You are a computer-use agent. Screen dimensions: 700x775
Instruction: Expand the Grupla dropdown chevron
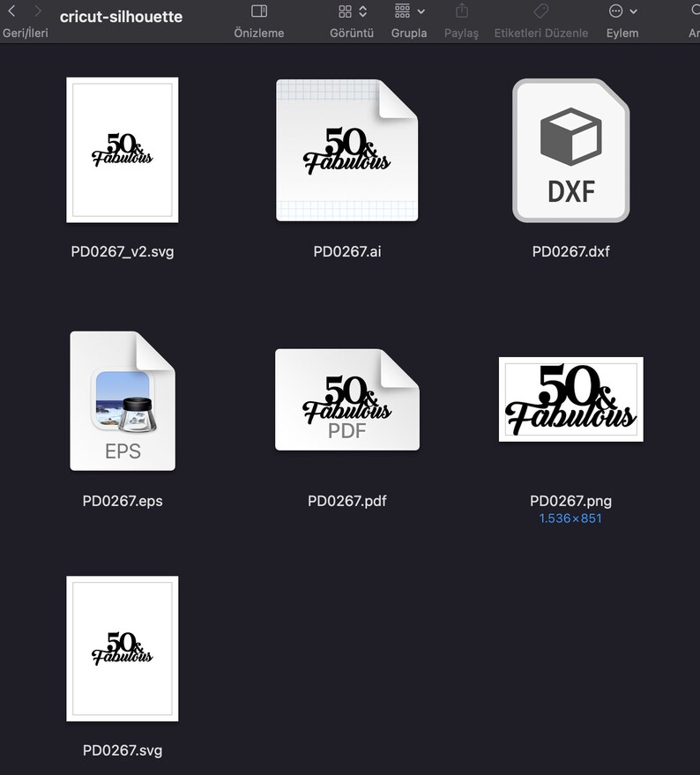pos(421,11)
